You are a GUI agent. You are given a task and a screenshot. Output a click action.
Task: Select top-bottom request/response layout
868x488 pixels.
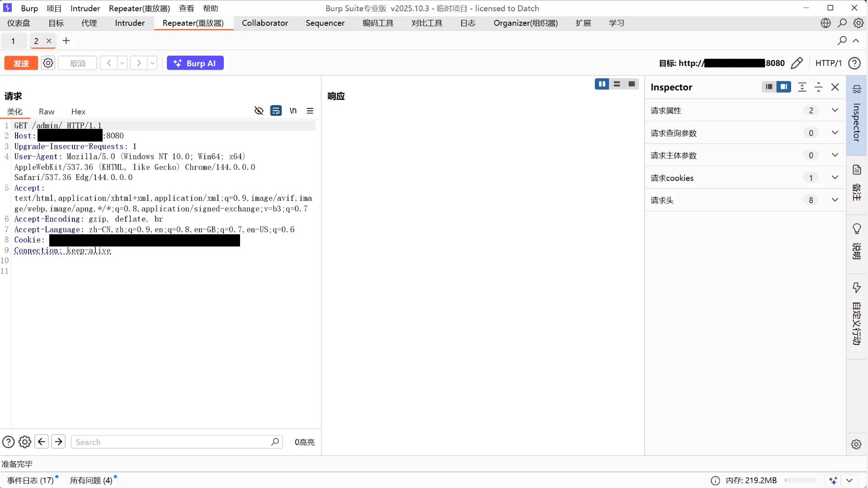point(617,84)
